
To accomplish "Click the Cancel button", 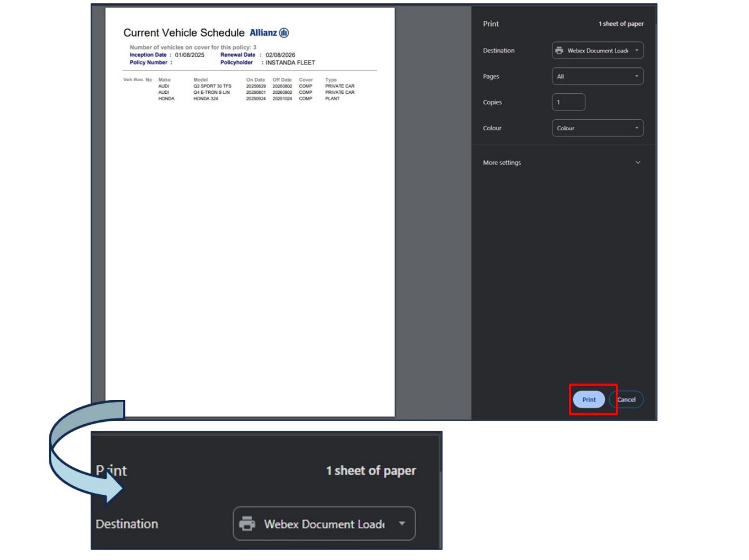I will tap(626, 399).
